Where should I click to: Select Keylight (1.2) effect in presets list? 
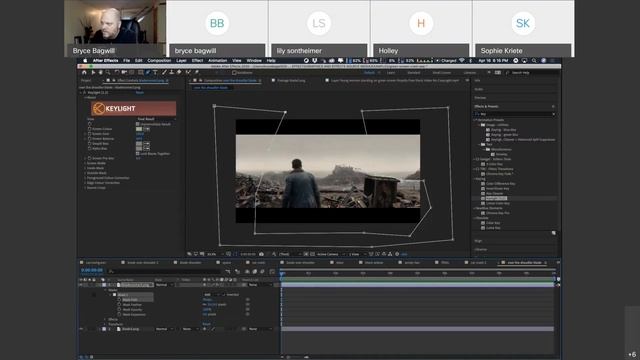click(x=496, y=198)
